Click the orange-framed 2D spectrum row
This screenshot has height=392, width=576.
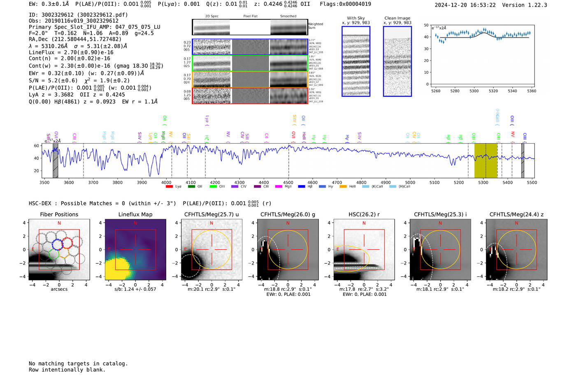coord(250,79)
